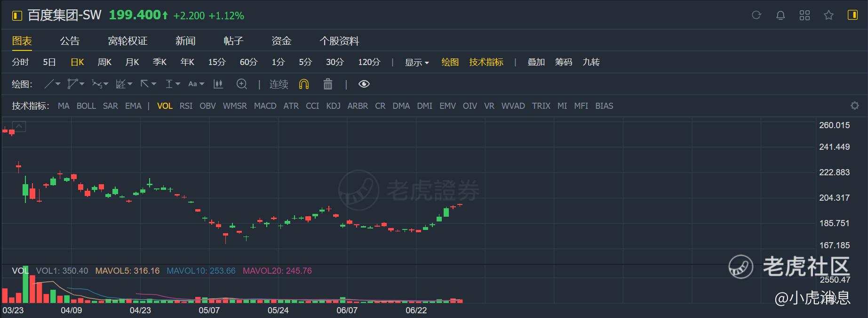Toggle the 绘图 drawing toolbar
868x318 pixels.
point(450,62)
